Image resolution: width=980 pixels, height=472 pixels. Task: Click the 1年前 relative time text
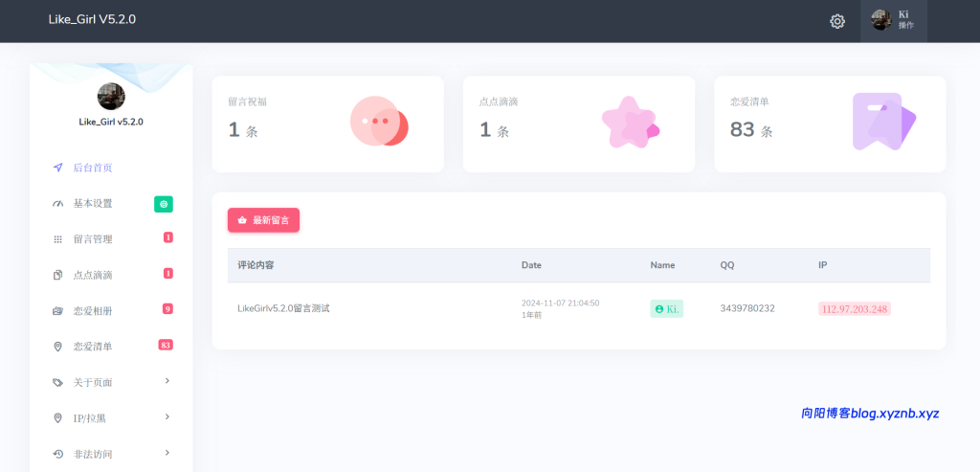pos(531,315)
